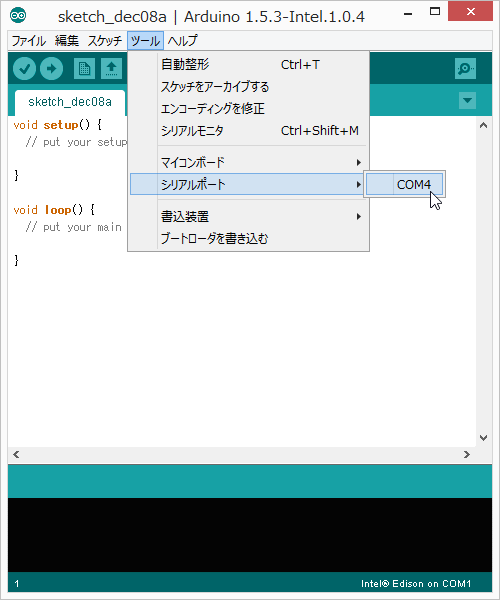Click the black console output area
Viewport: 500px width, 600px height.
[x=250, y=535]
